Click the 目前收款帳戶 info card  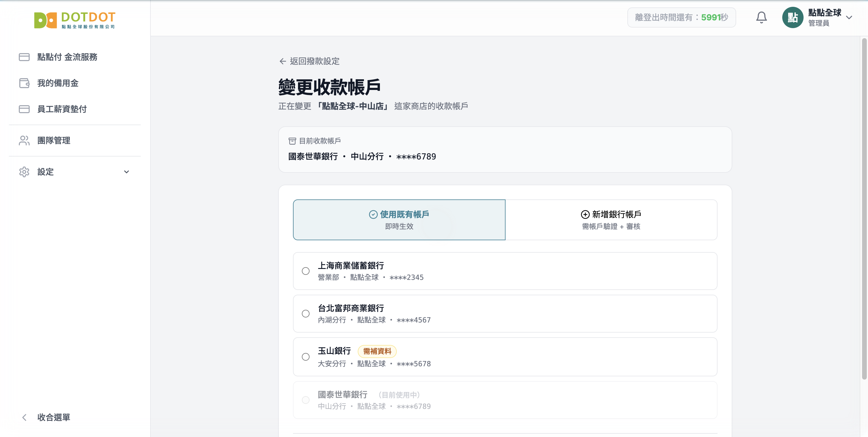tap(505, 149)
